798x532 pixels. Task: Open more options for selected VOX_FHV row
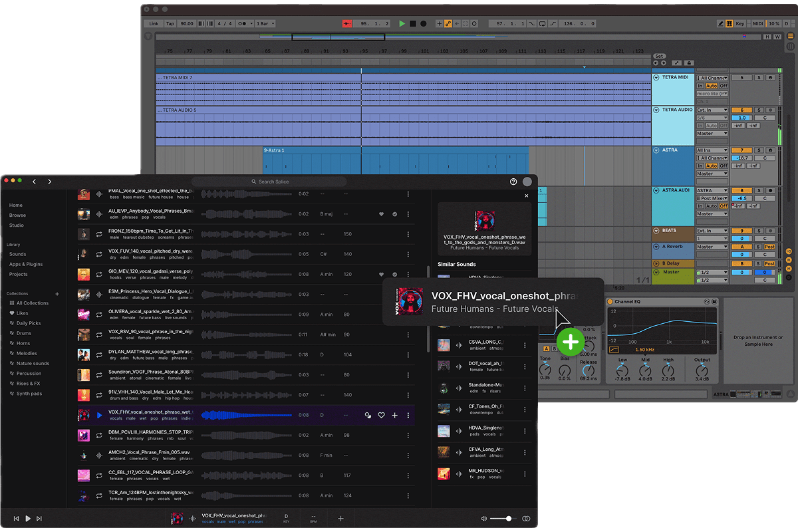point(408,416)
